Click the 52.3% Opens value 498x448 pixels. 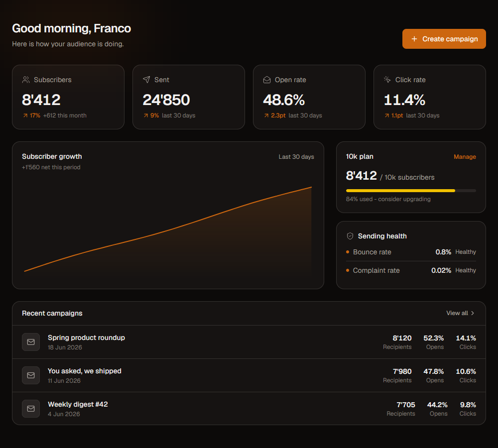(434, 338)
